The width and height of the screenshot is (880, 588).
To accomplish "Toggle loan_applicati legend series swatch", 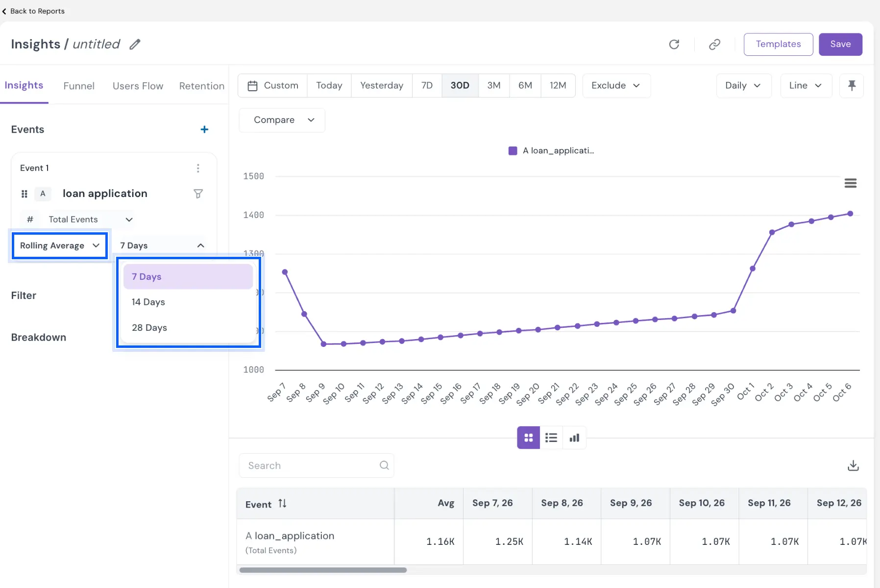I will [513, 151].
